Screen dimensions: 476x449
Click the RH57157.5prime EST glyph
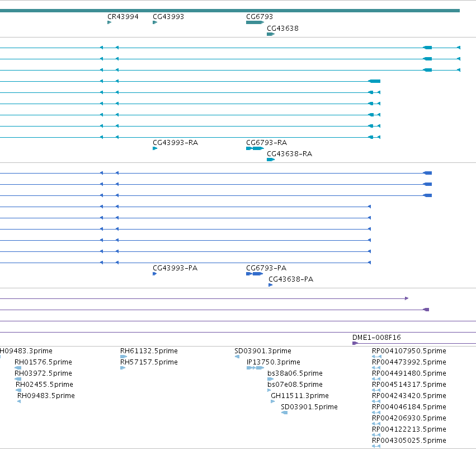coord(122,368)
